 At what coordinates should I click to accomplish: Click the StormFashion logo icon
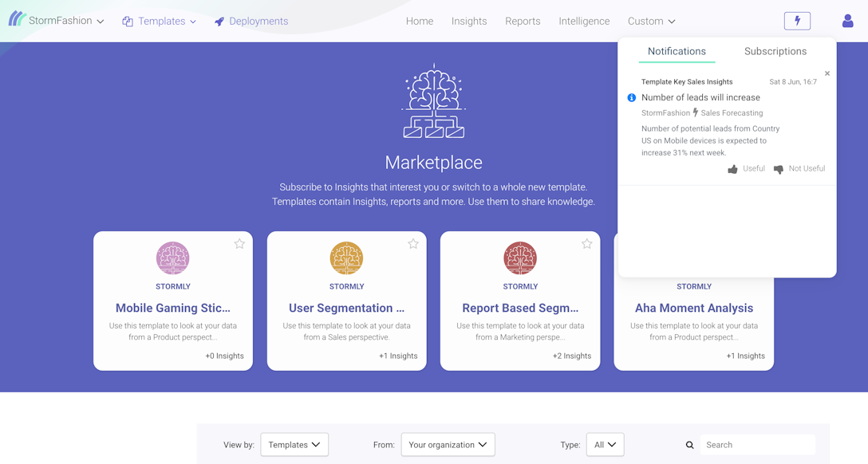point(17,19)
